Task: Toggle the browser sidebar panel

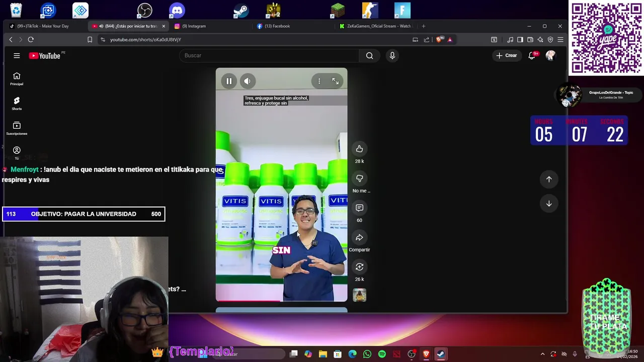Action: click(520, 40)
